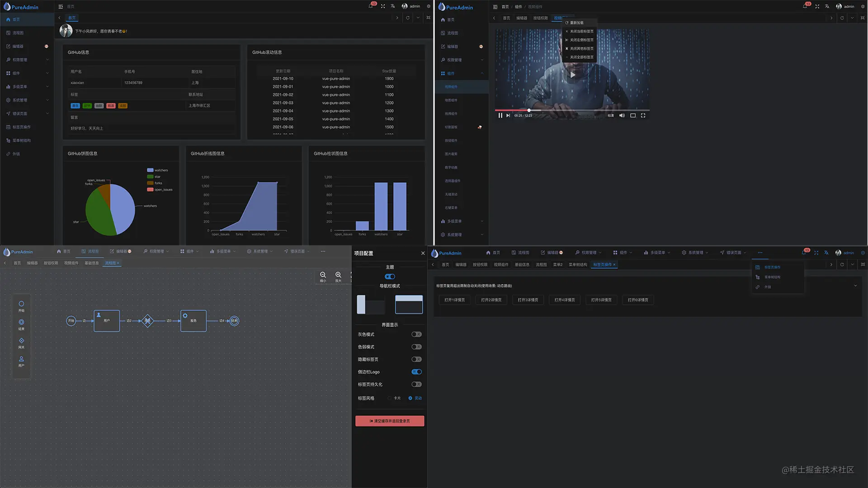Collapse the 标签页复用 panel chevron

pos(855,286)
